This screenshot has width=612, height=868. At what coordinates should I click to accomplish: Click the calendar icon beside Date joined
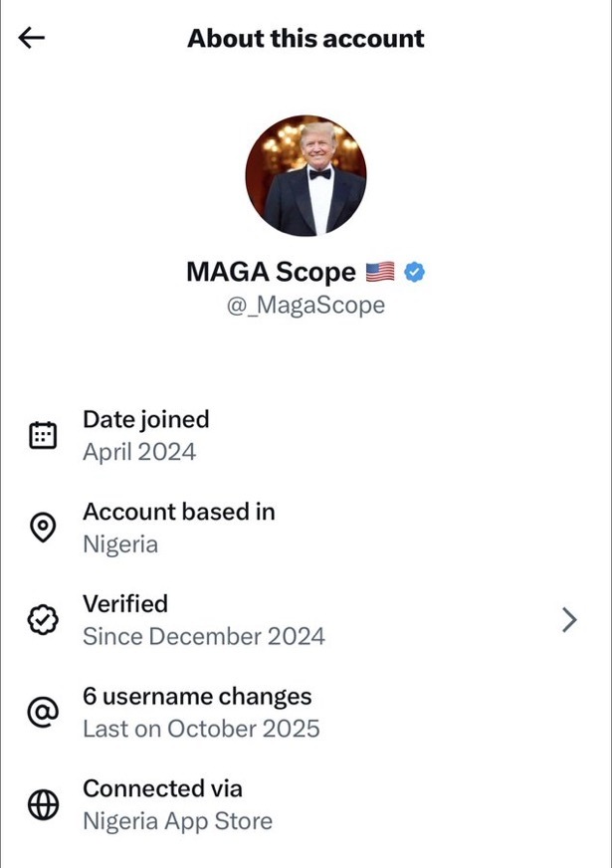coord(42,435)
